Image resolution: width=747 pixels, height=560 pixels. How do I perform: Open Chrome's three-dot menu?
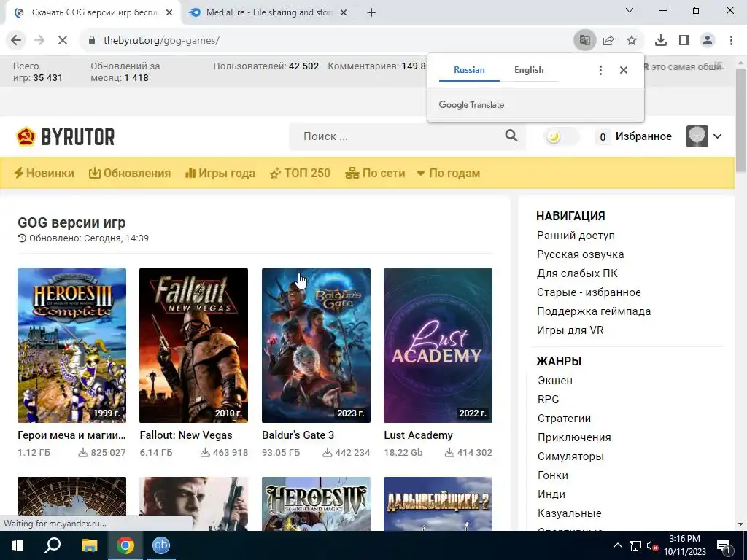tap(731, 41)
